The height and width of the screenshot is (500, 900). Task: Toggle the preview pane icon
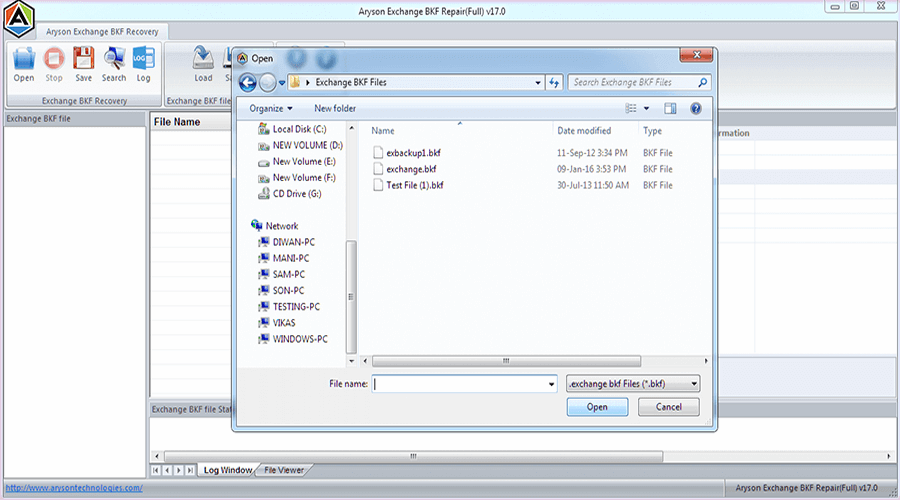670,108
